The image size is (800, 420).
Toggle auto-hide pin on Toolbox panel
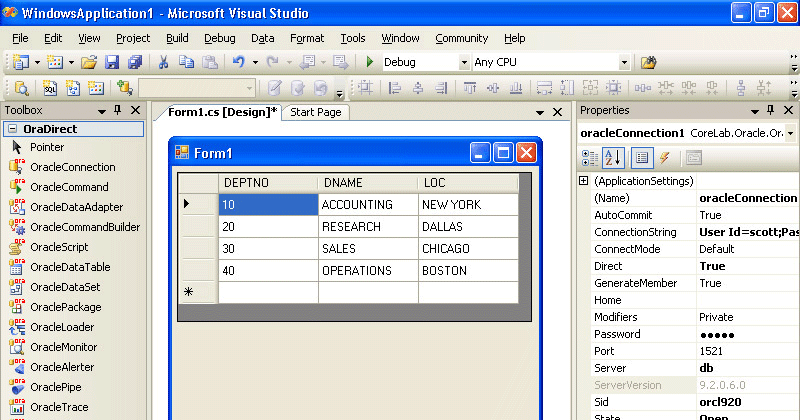click(x=117, y=111)
